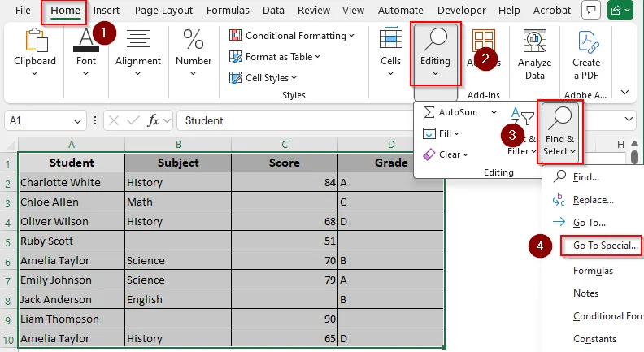Click the cell containing Math
Image resolution: width=644 pixels, height=352 pixels.
click(178, 202)
